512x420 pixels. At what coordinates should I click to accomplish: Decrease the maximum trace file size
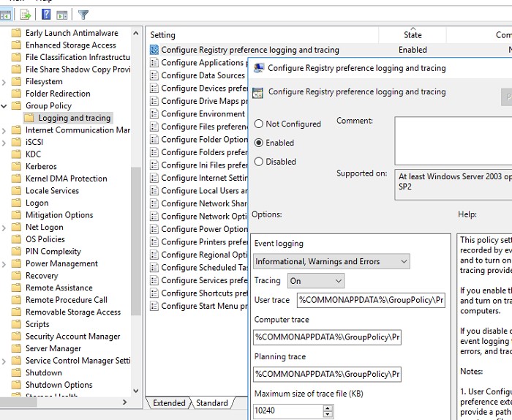click(328, 414)
